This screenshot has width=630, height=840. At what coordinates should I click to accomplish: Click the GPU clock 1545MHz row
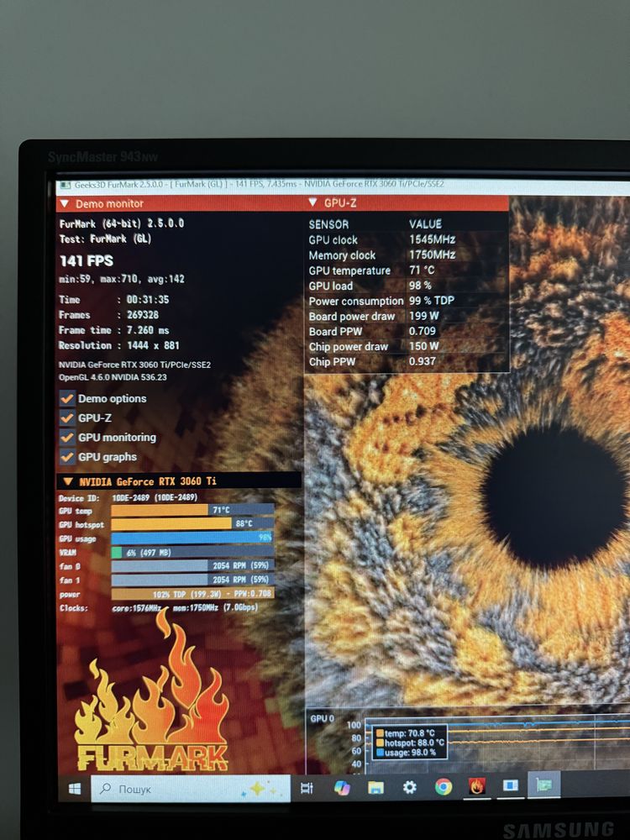pyautogui.click(x=406, y=239)
